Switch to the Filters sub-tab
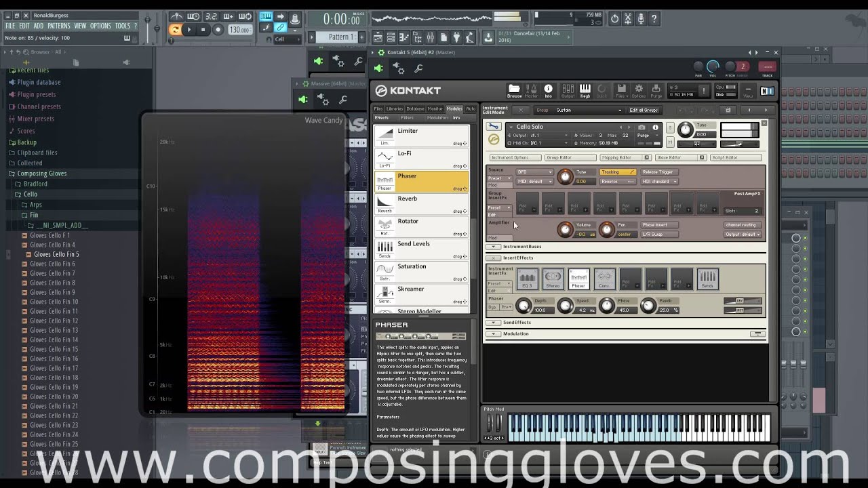The height and width of the screenshot is (488, 868). (407, 118)
